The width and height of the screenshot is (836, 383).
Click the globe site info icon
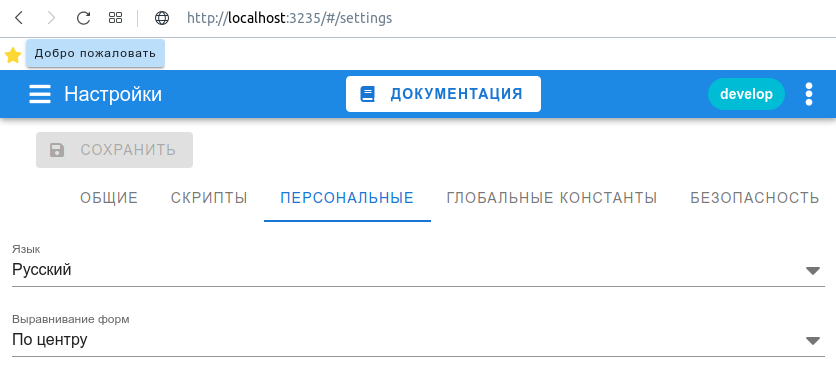click(162, 18)
